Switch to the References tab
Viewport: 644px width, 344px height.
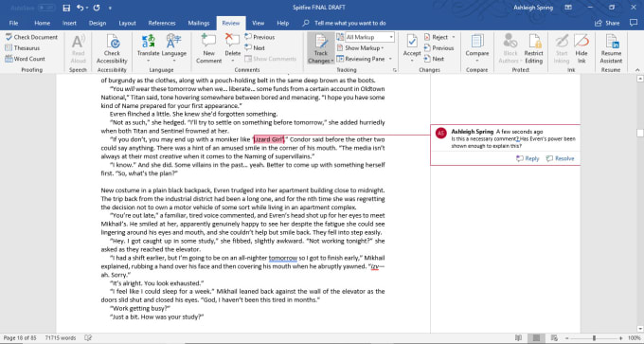(x=162, y=23)
